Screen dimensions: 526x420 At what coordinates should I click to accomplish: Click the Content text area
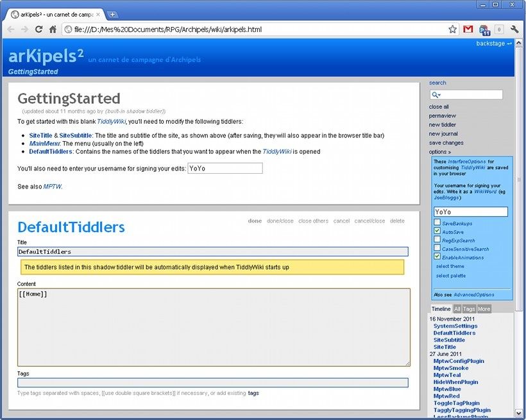point(214,328)
